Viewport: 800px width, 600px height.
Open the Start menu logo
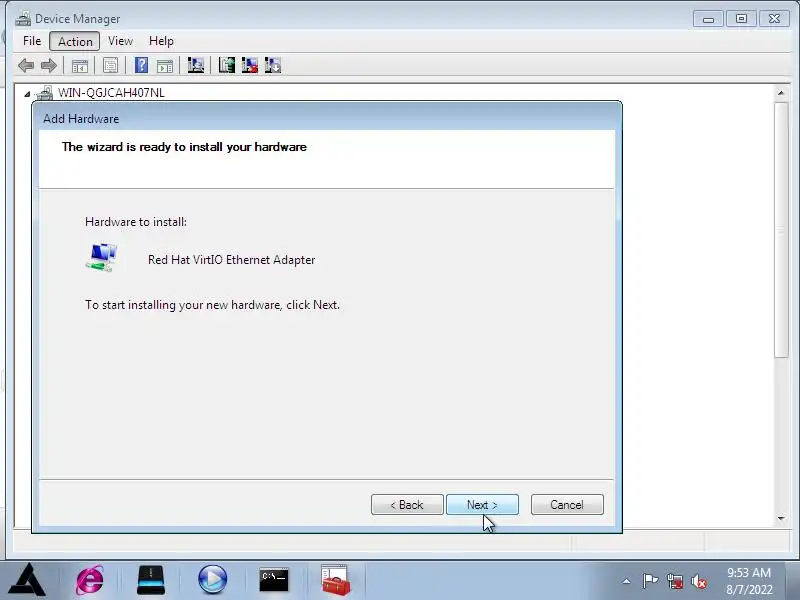pyautogui.click(x=27, y=580)
